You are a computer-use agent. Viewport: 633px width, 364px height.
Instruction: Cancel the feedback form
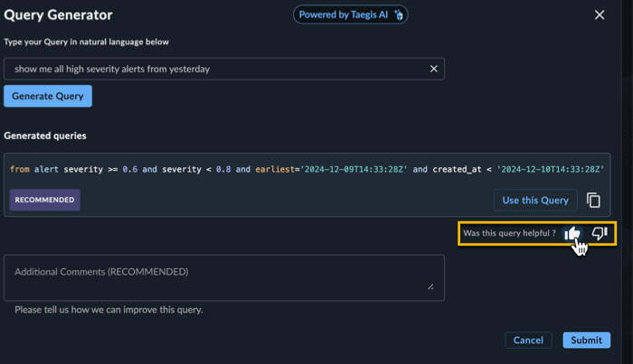tap(528, 340)
